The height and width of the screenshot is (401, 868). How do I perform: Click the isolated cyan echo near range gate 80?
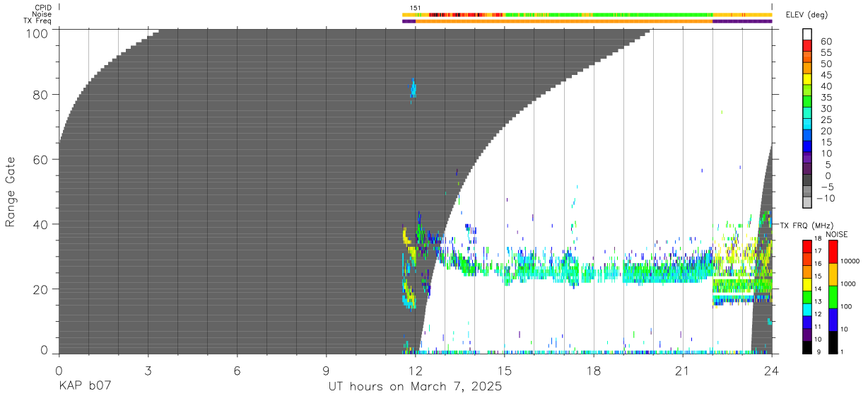pyautogui.click(x=414, y=88)
